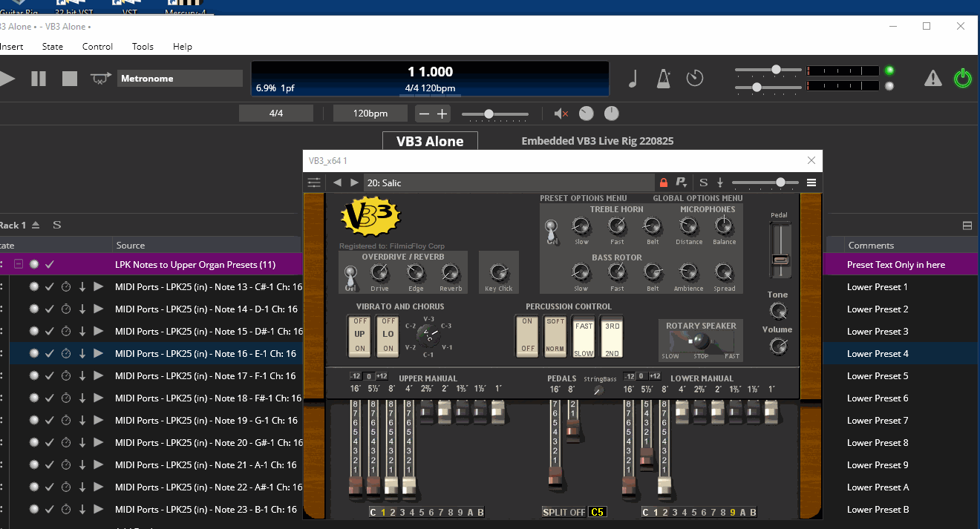
Task: Toggle the percussion ON/OFF rocker switch
Action: (527, 336)
